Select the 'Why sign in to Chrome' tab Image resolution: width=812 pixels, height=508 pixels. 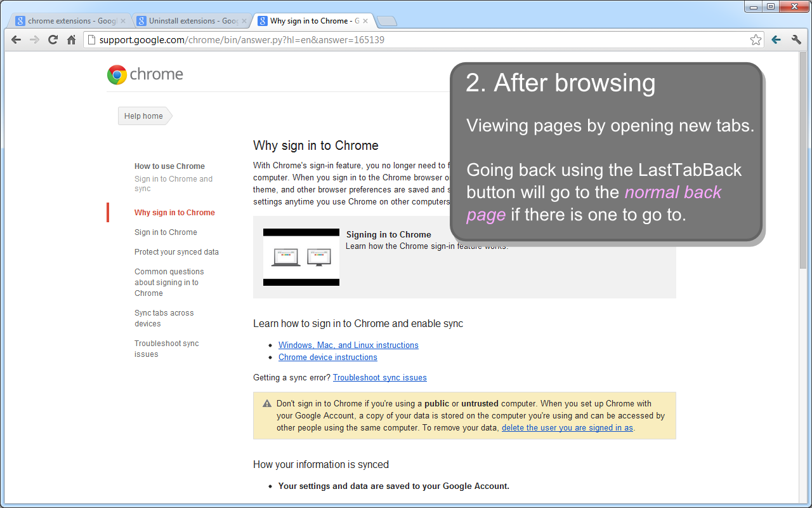click(311, 21)
